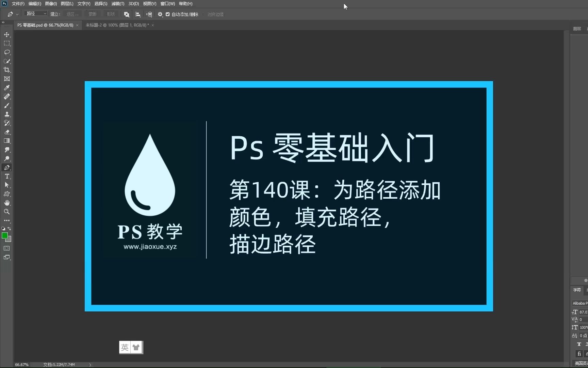
Task: Click the 形状 button in options bar
Action: click(x=110, y=14)
